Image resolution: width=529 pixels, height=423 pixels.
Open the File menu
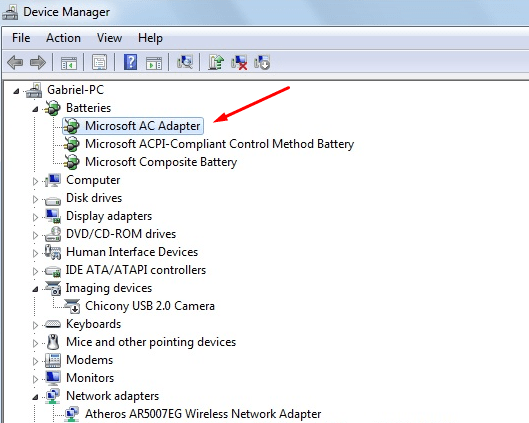pyautogui.click(x=21, y=38)
